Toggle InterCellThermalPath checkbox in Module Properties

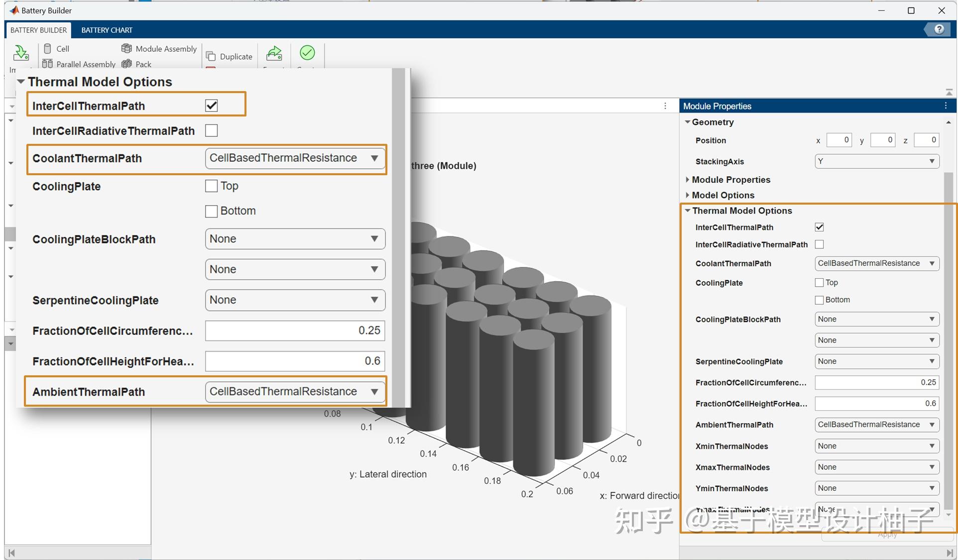pos(819,227)
